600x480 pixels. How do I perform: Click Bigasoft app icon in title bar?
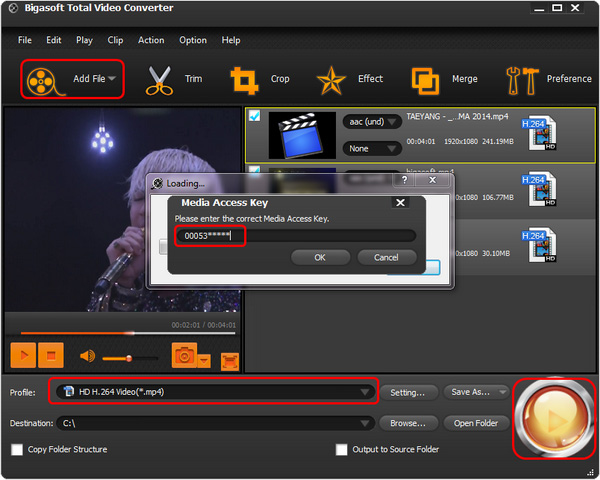point(13,8)
